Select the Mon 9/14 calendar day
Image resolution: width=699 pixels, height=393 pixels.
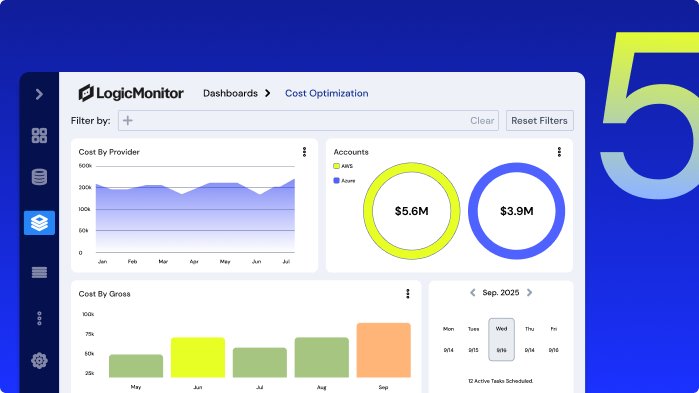[x=448, y=340]
